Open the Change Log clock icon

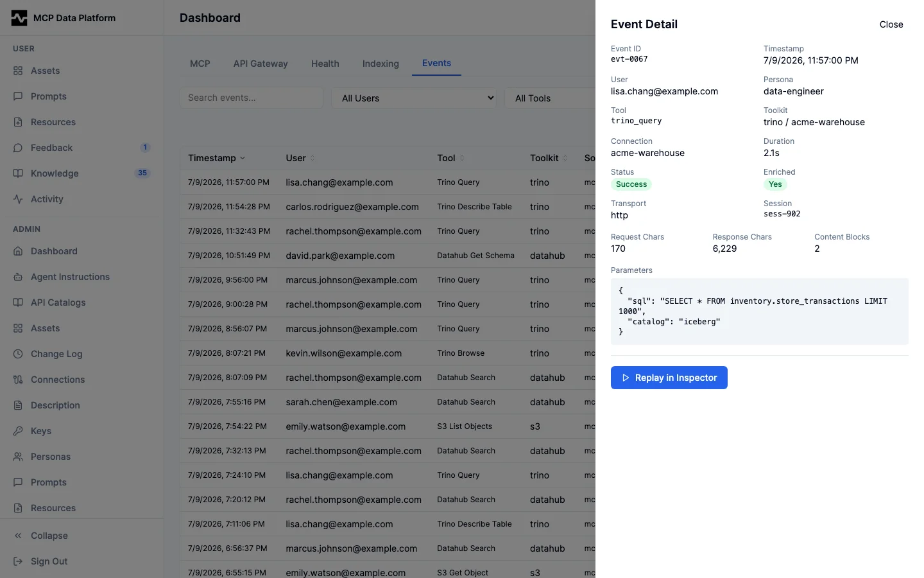tap(18, 354)
